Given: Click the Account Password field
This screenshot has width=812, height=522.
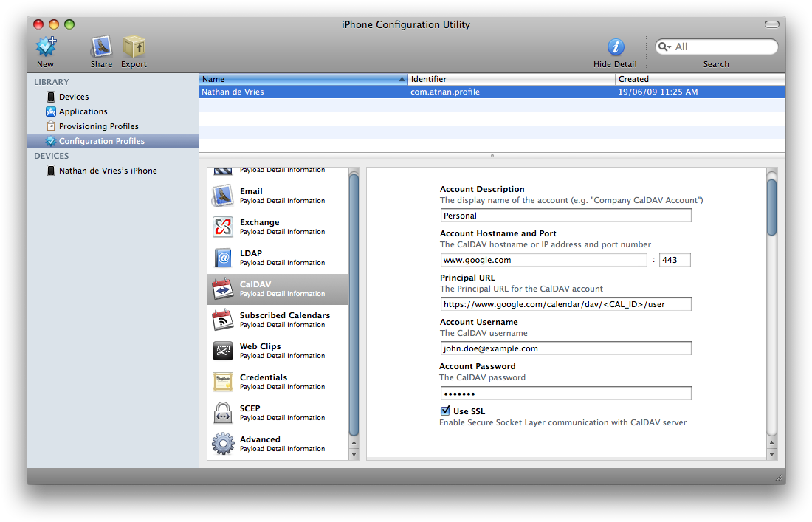Looking at the screenshot, I should point(565,394).
